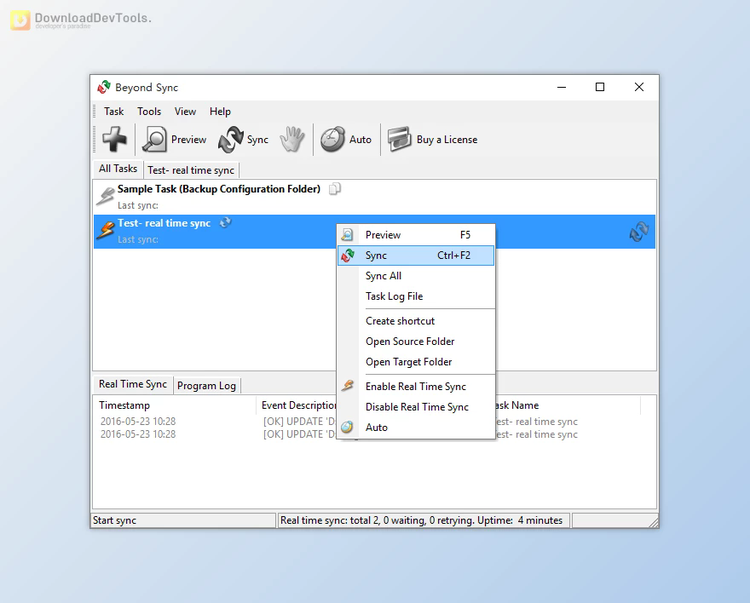Click the Sync label in toolbar
Image resolution: width=750 pixels, height=603 pixels.
point(257,140)
